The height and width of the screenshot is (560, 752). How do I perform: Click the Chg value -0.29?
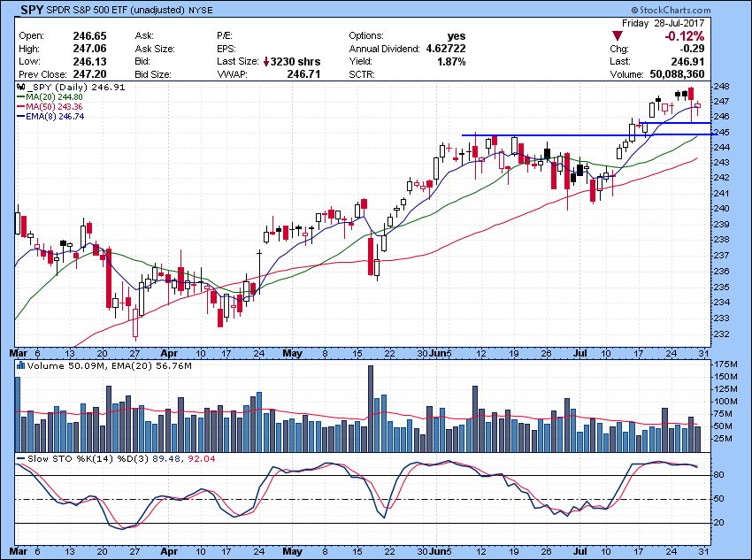tap(692, 49)
